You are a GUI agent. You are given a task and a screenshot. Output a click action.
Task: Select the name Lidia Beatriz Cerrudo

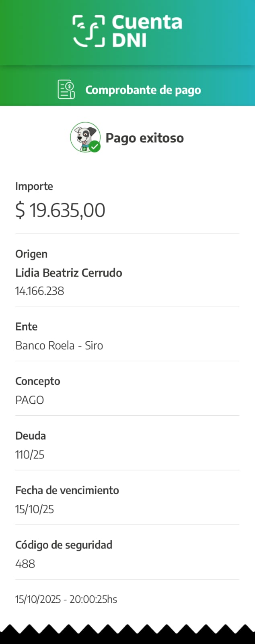tap(69, 273)
